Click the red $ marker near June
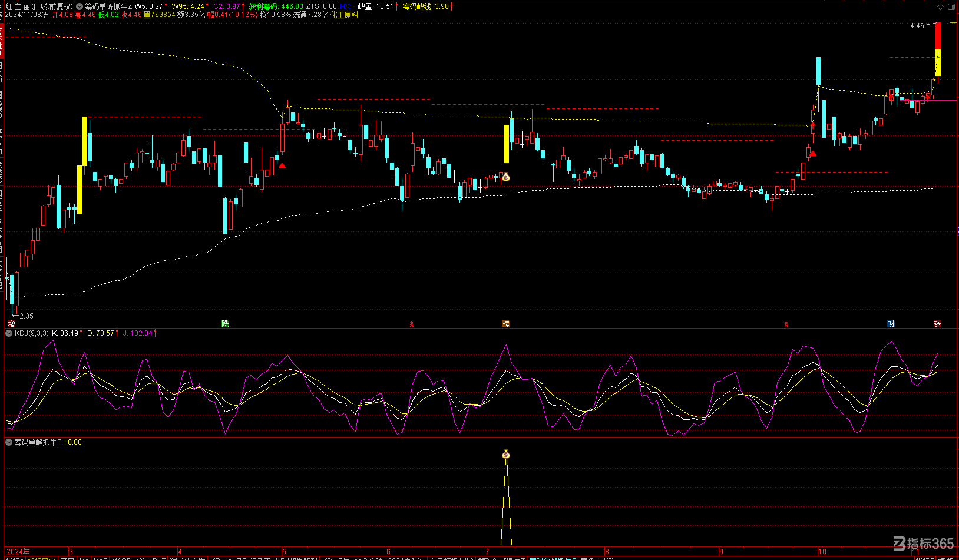Image resolution: width=959 pixels, height=560 pixels. [x=412, y=324]
